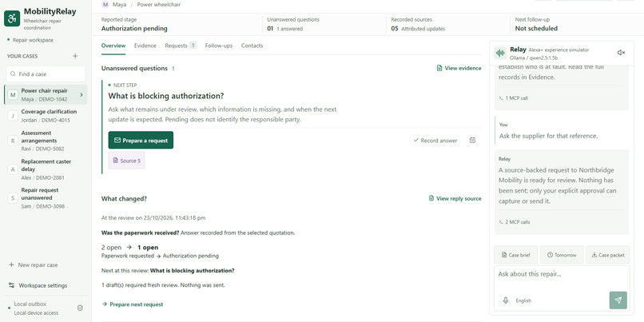
Task: Download the Case packet
Action: tap(608, 255)
